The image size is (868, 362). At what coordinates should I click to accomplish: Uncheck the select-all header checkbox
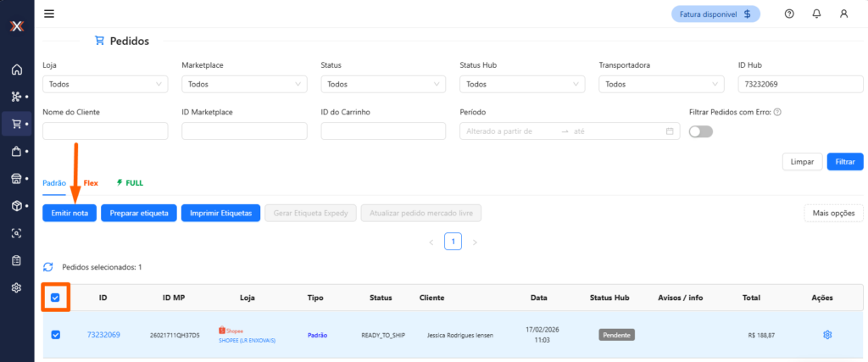(56, 298)
